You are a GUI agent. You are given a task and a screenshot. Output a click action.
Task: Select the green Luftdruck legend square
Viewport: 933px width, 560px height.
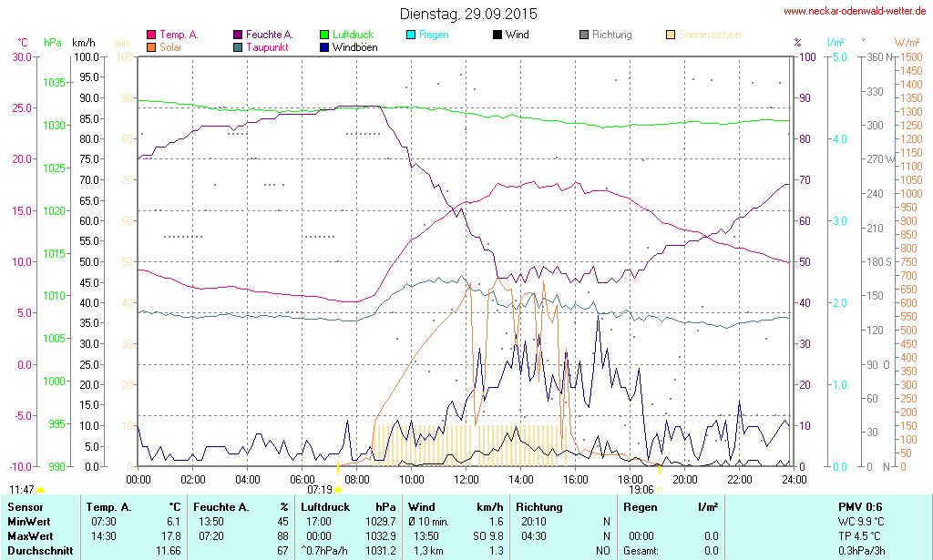pyautogui.click(x=324, y=36)
